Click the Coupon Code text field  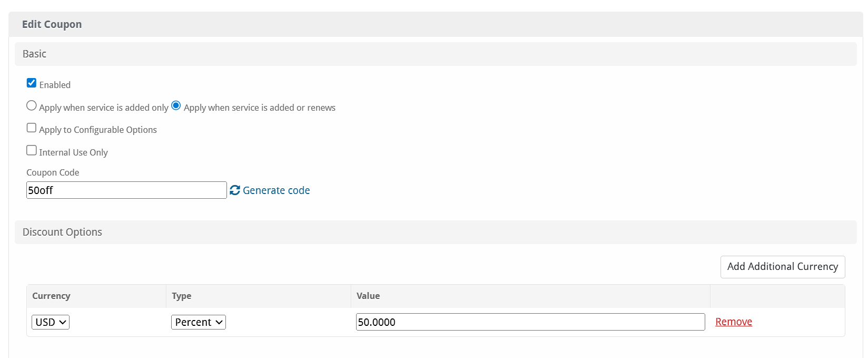coord(126,190)
